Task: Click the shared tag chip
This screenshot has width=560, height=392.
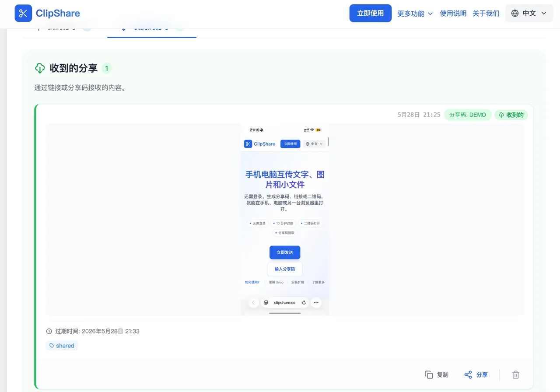Action: click(x=62, y=346)
